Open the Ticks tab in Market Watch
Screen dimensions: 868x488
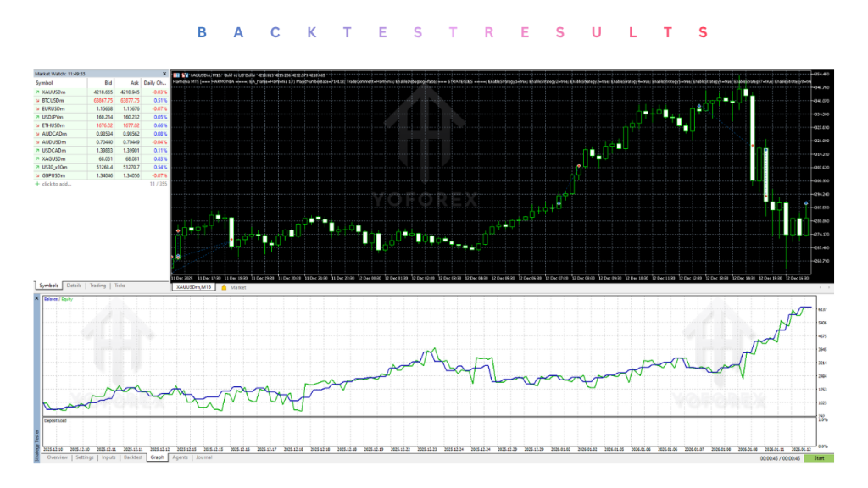coord(120,286)
